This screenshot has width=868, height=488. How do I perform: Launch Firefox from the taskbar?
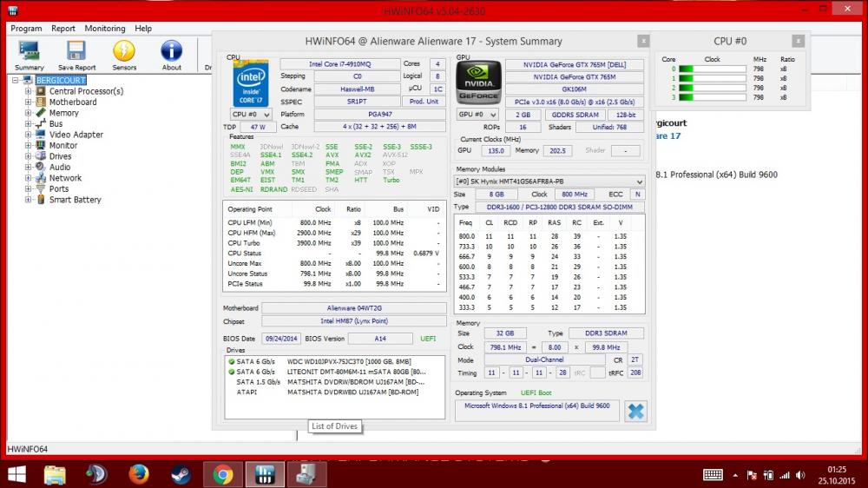tap(138, 474)
